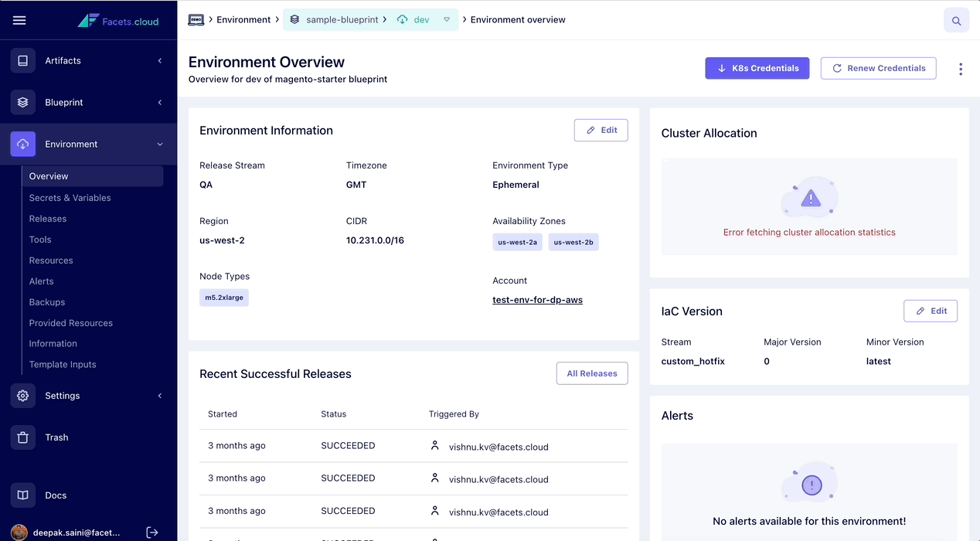Click the Facets.cloud logo

117,20
